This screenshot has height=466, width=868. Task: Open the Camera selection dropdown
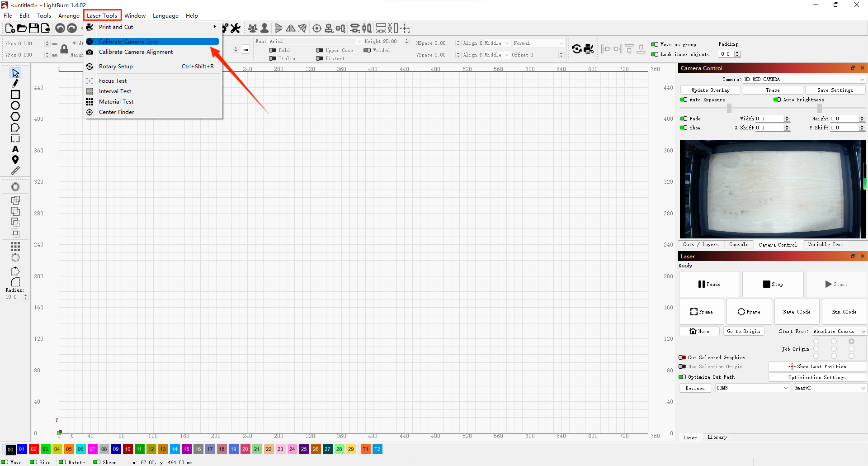coord(804,79)
